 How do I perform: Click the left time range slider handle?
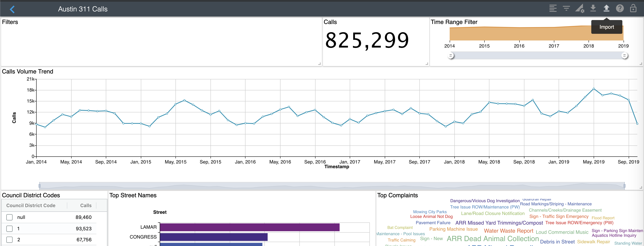click(451, 56)
